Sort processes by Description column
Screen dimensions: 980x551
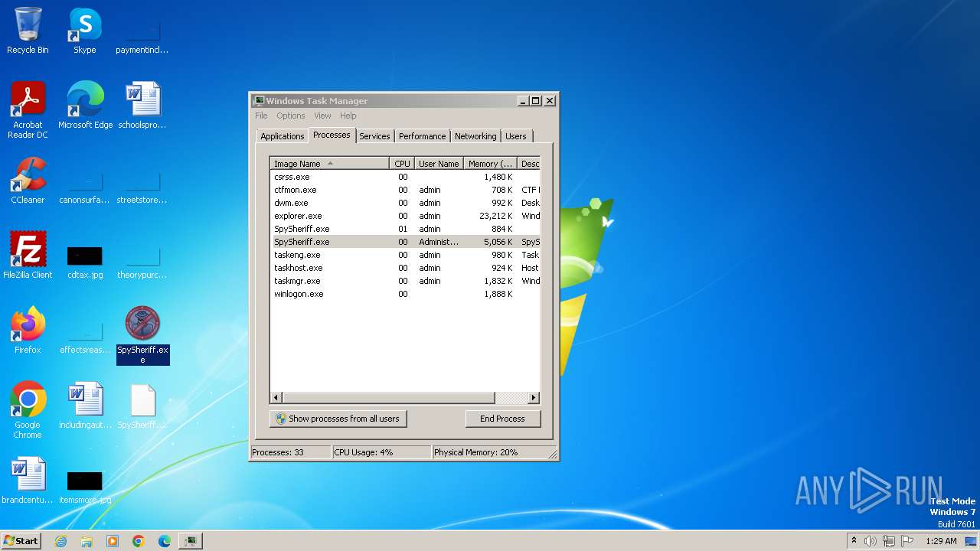coord(529,164)
